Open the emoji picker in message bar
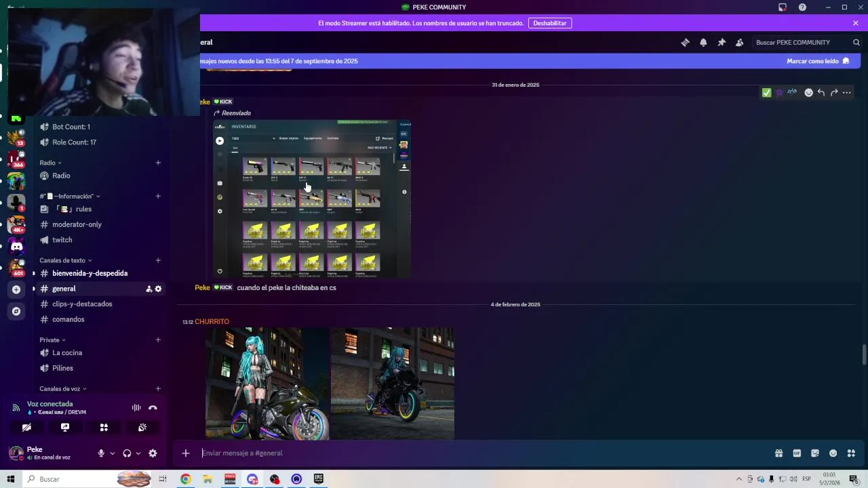The width and height of the screenshot is (868, 488). (x=833, y=453)
